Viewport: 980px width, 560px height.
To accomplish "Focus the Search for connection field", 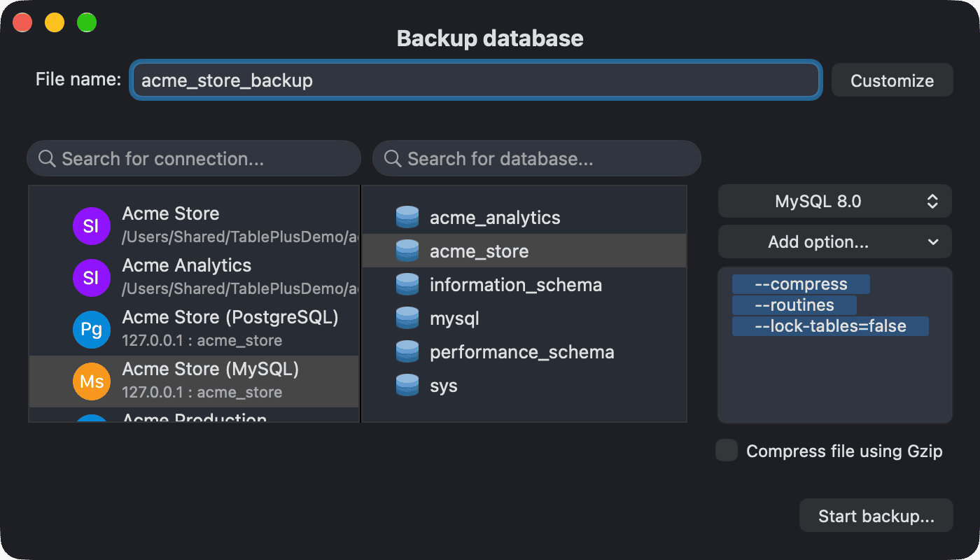I will pyautogui.click(x=194, y=159).
